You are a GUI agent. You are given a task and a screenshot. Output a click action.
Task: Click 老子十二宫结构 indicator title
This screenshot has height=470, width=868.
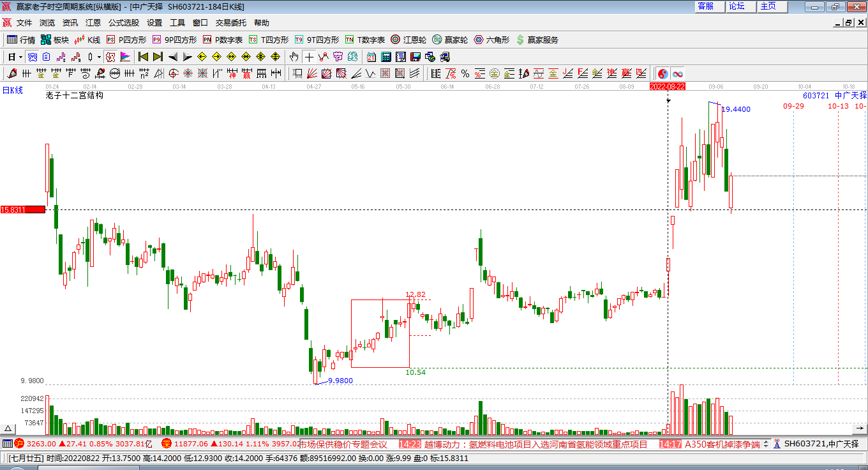point(75,96)
